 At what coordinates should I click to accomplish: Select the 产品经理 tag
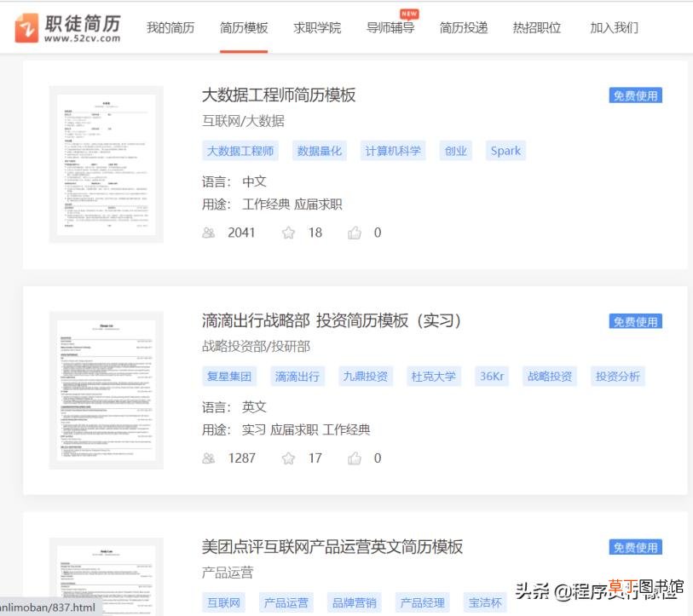tap(423, 602)
